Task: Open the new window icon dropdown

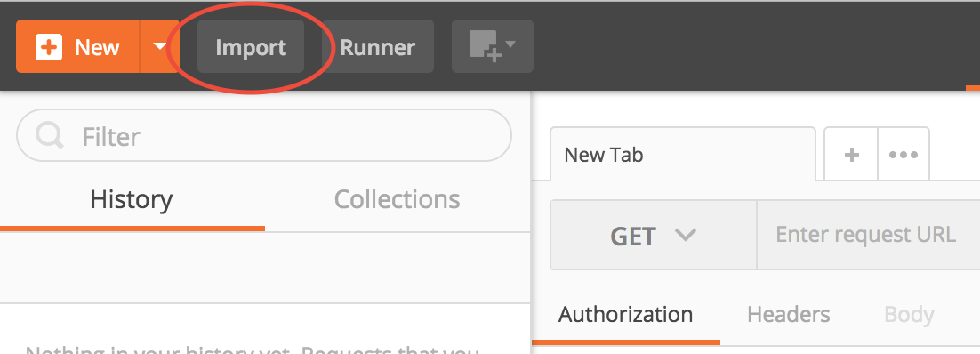Action: pos(493,47)
